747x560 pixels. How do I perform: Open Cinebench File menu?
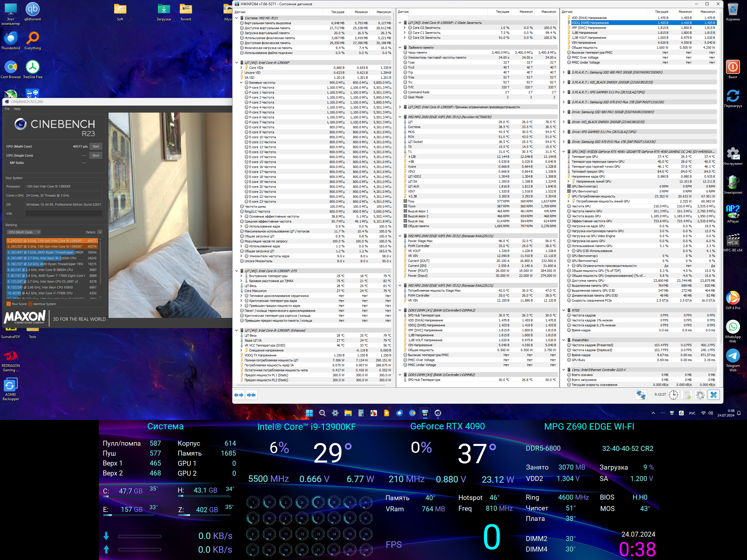point(7,109)
